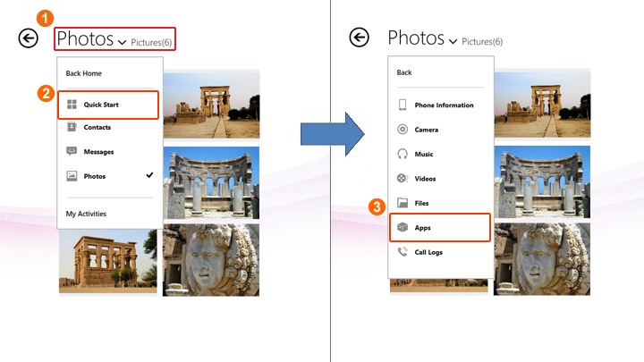Open My Activities menu entry

point(86,214)
